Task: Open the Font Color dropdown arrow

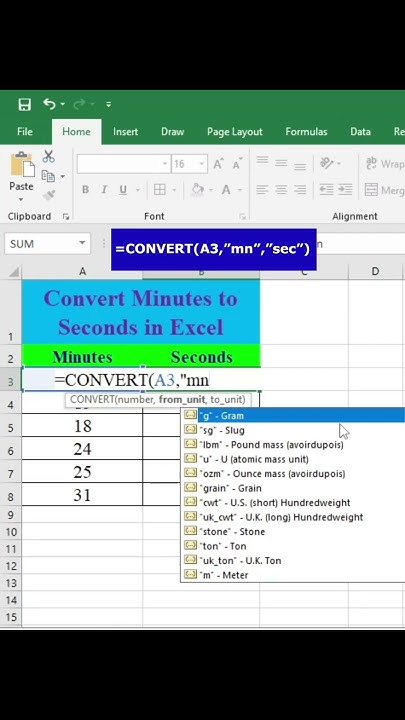Action: pyautogui.click(x=240, y=190)
